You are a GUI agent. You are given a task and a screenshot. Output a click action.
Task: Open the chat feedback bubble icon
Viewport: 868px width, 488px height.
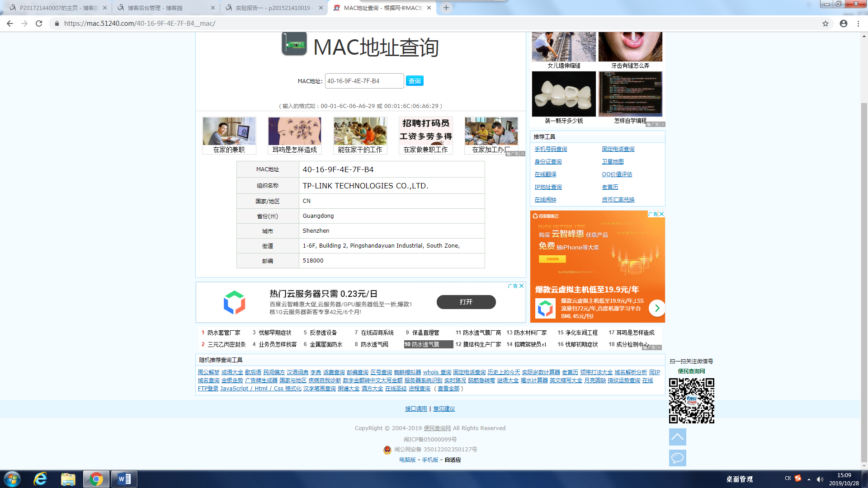tap(677, 458)
